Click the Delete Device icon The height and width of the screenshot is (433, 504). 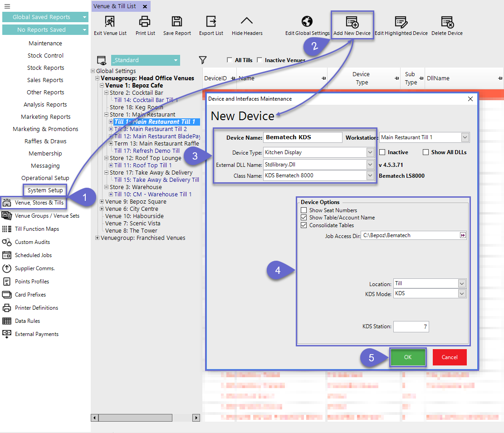tap(447, 22)
